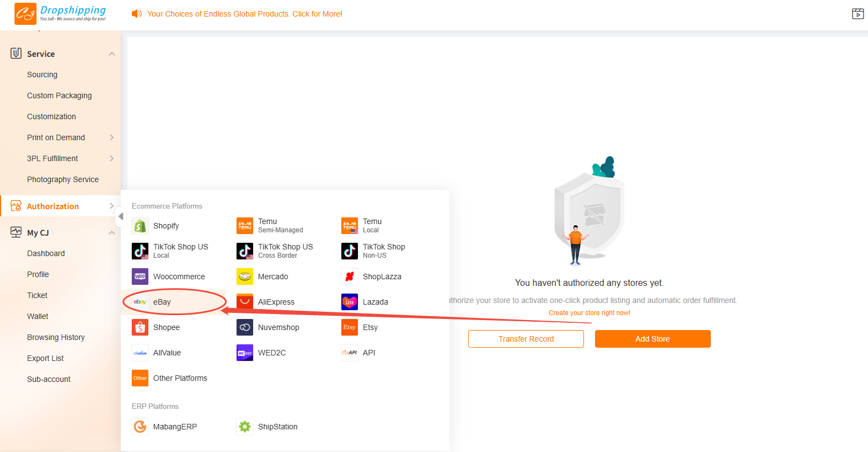Select the ShipStation gear icon
Screen dimensions: 868x452
coord(245,427)
